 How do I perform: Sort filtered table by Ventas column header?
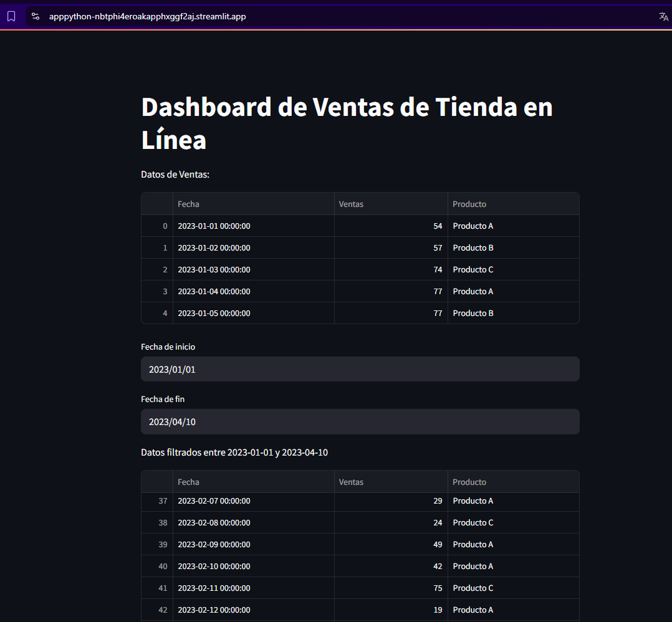[x=391, y=482]
